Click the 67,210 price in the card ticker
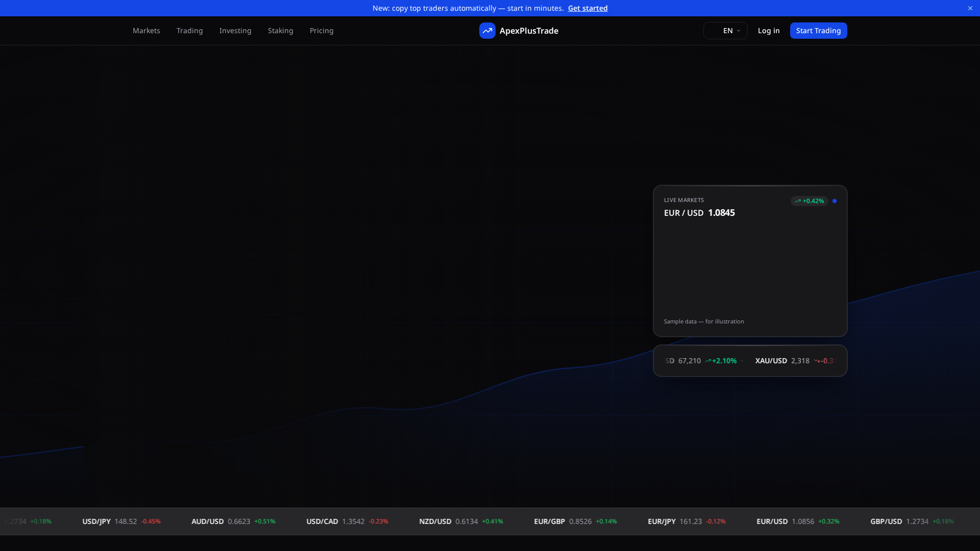The image size is (980, 551). 690,361
